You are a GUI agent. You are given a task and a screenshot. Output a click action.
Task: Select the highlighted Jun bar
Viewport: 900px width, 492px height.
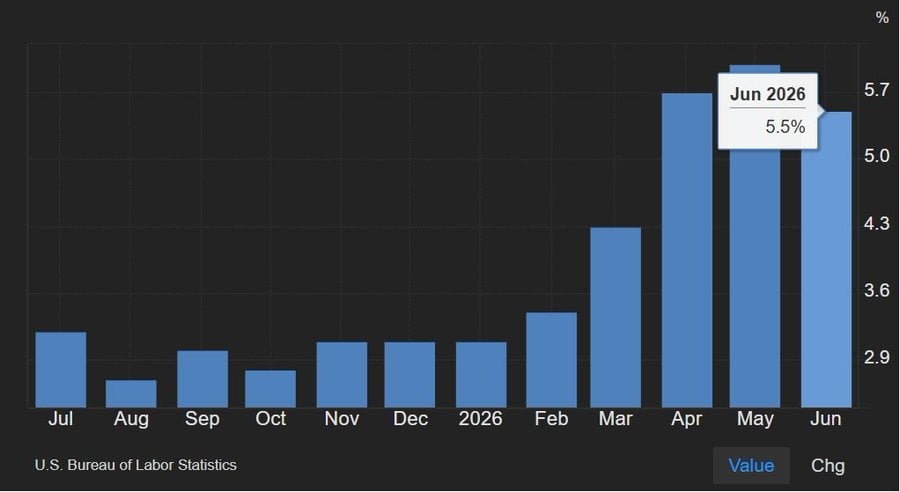(827, 259)
